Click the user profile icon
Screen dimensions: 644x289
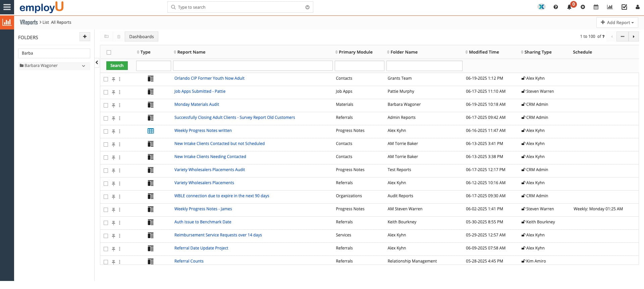(637, 7)
